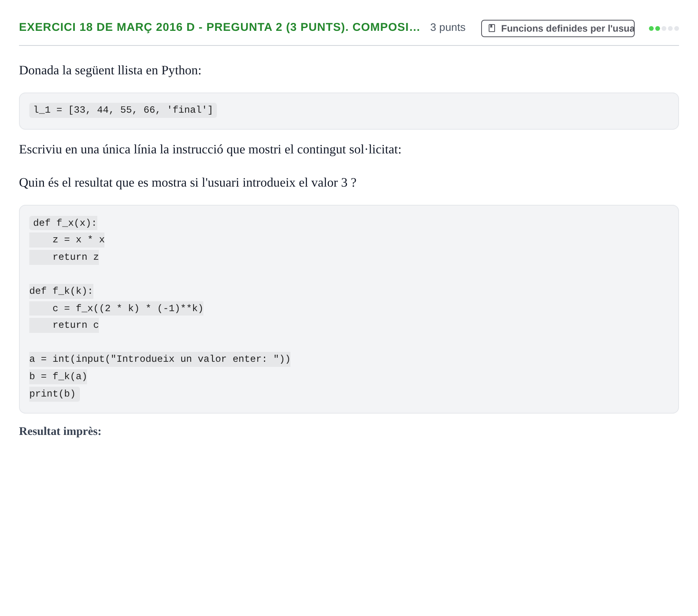Click the code line 'def f_k(k):'

coord(61,291)
